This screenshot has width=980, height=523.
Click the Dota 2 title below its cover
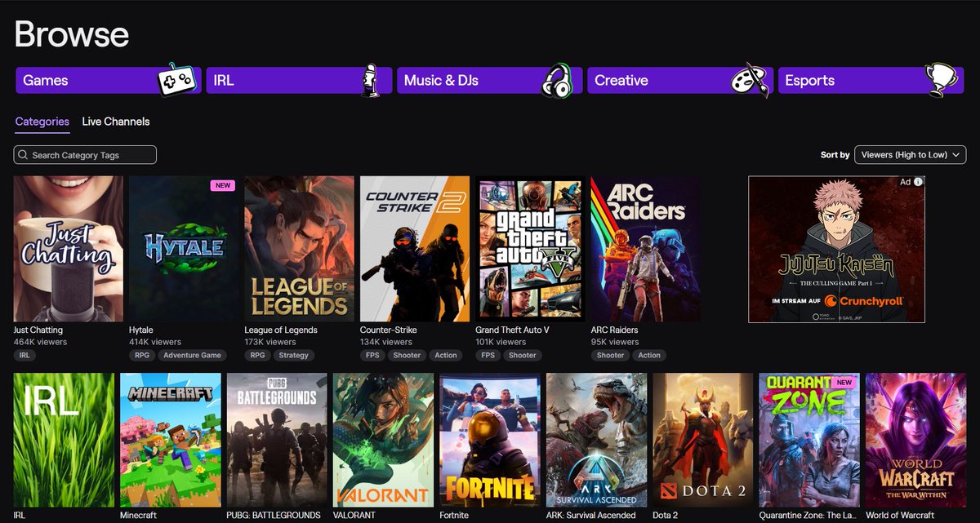click(666, 516)
